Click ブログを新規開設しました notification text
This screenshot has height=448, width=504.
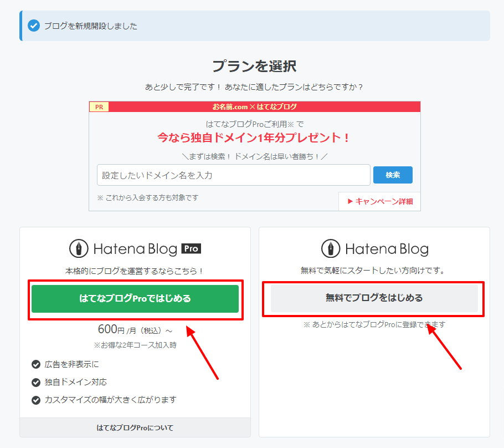[x=91, y=26]
